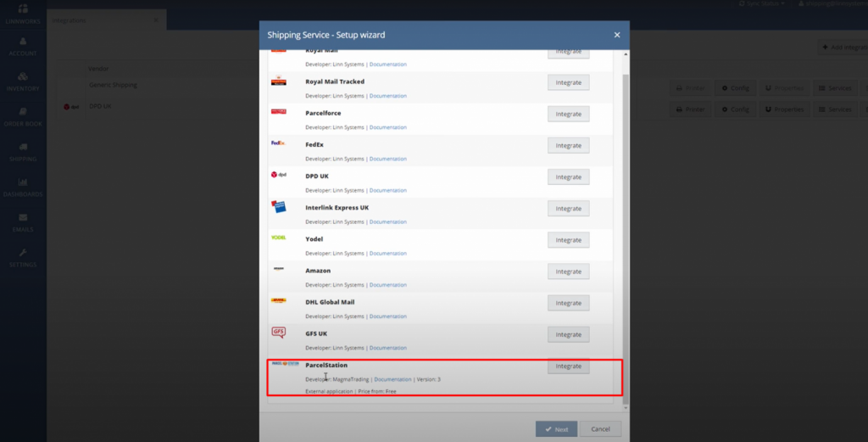Integrate DPD UK

pos(569,177)
